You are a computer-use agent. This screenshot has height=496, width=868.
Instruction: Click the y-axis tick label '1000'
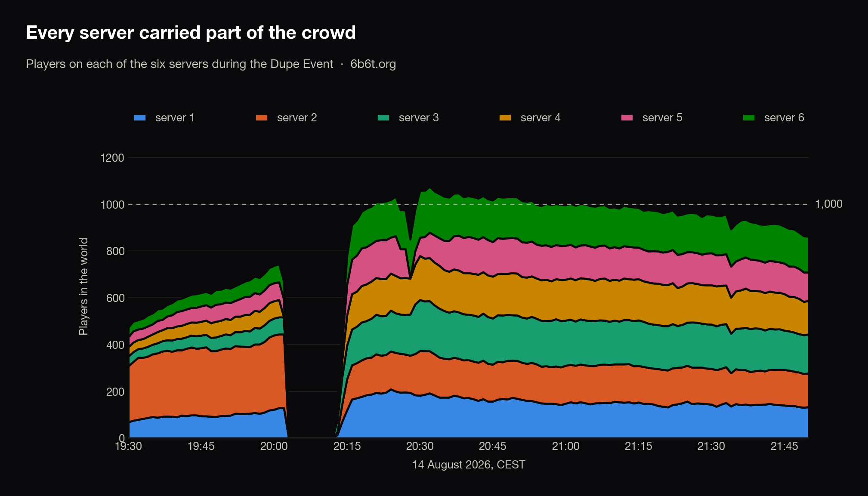[112, 204]
